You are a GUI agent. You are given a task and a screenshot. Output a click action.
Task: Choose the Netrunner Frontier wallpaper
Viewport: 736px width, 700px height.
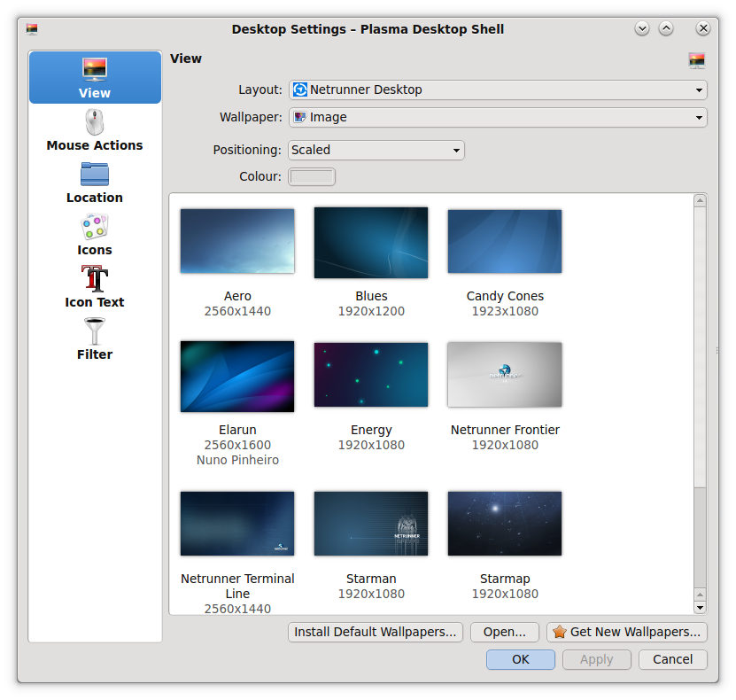tap(505, 375)
